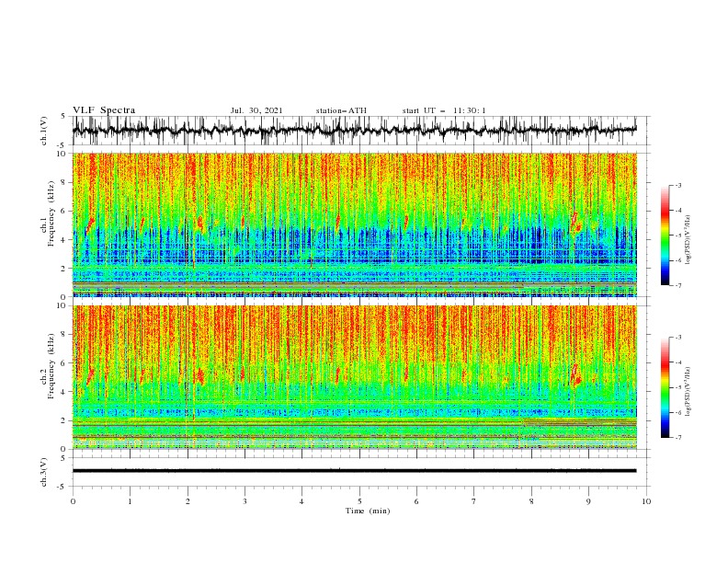Click the ch.1 spectrogram plot
Viewport: 728px width, 563px height.
pos(355,224)
